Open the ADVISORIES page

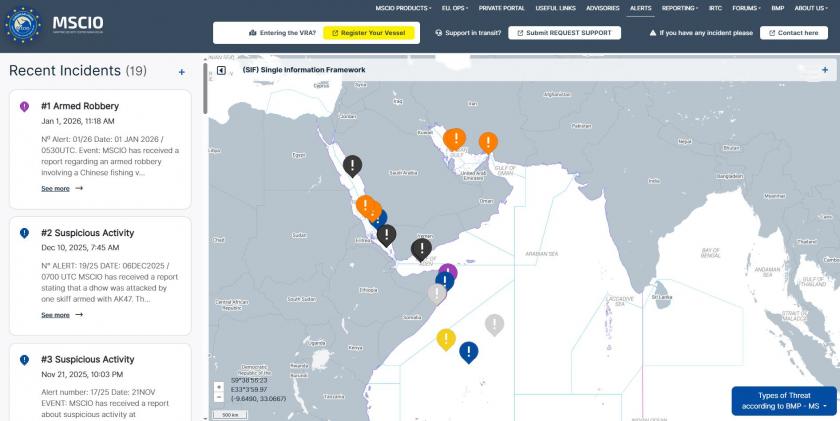[603, 8]
